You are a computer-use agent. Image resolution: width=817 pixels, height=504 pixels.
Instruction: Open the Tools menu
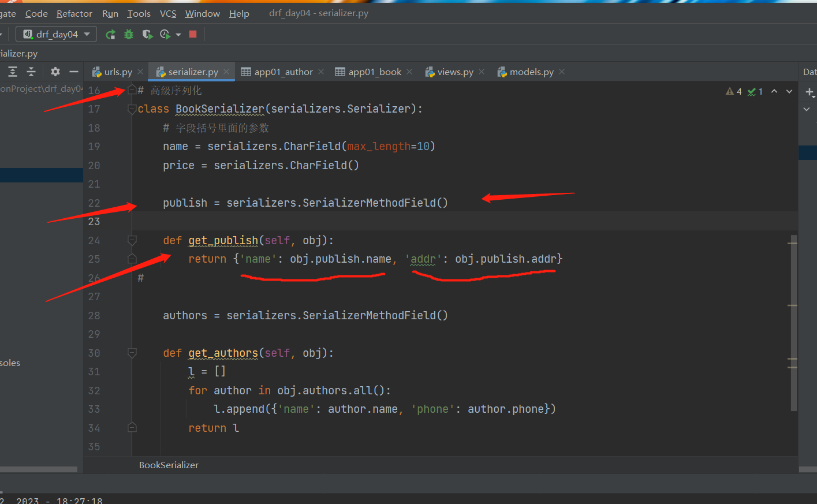(x=139, y=13)
